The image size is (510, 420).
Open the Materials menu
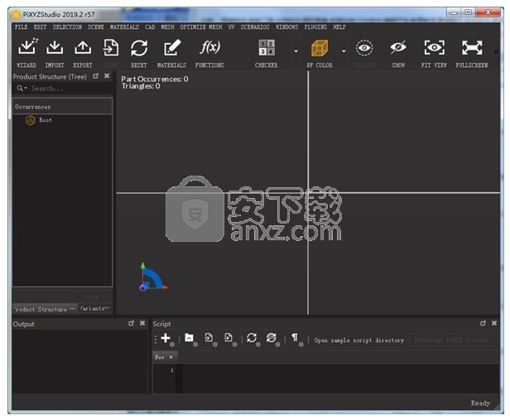click(124, 27)
